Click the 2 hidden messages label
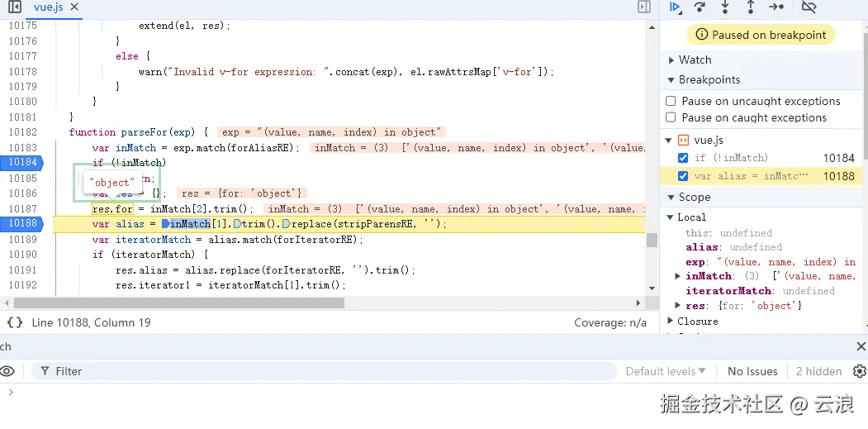Image resolution: width=868 pixels, height=429 pixels. (x=818, y=371)
